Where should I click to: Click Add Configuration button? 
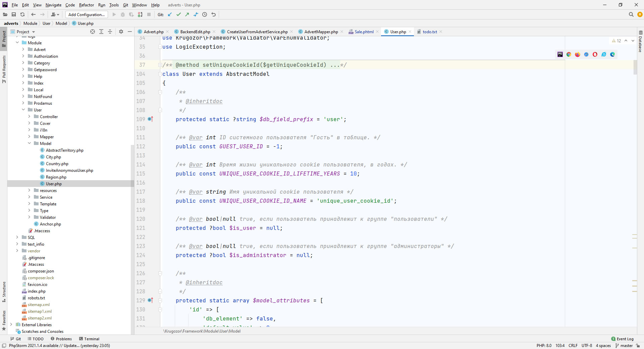[x=87, y=14]
